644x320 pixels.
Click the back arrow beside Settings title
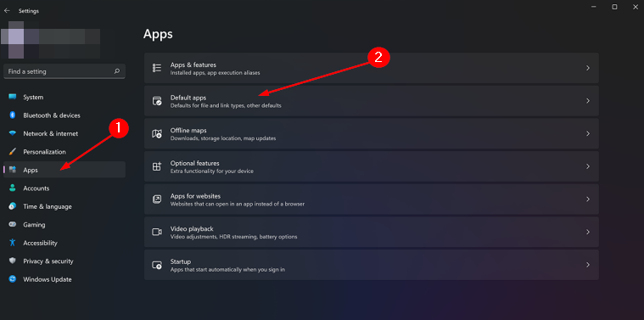coord(7,11)
